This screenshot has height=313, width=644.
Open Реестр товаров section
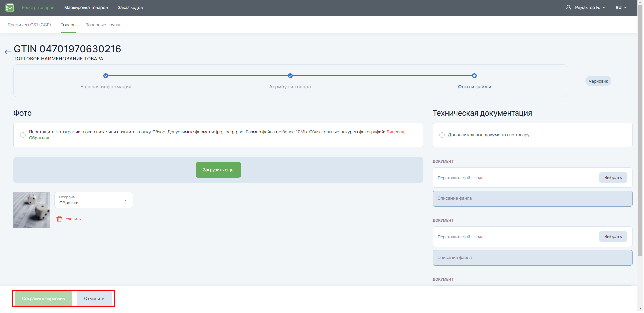click(38, 8)
